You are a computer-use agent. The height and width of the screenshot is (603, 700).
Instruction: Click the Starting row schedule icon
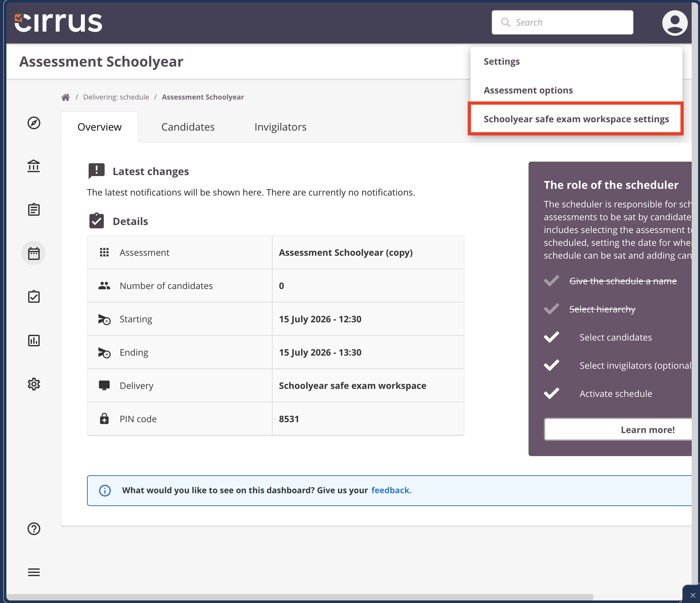(104, 319)
